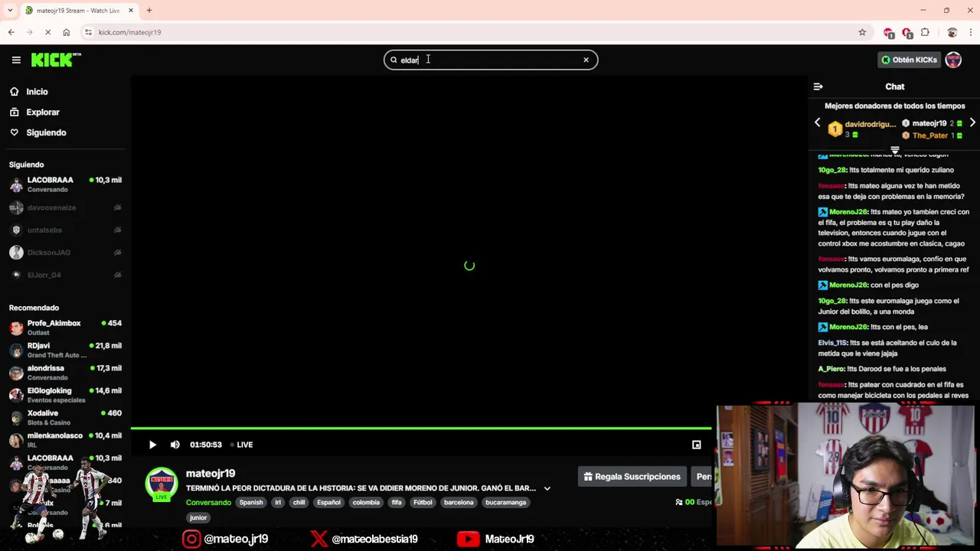Select the chill tag

(x=299, y=503)
